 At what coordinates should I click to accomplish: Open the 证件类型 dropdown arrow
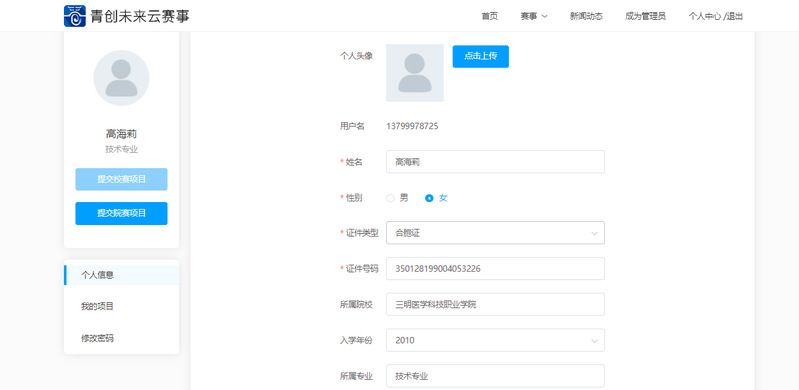coord(594,233)
